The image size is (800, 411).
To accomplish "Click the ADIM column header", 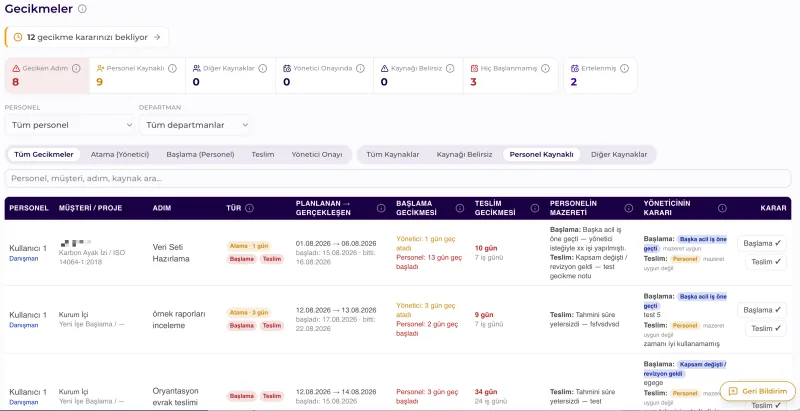I will [162, 208].
